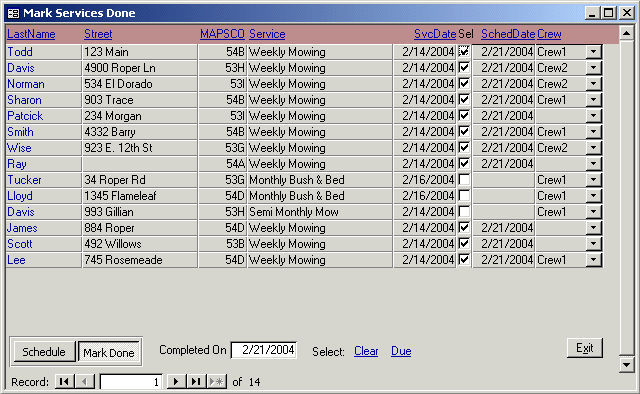Check the Sel box for Tucker row
The image size is (640, 394).
(464, 180)
